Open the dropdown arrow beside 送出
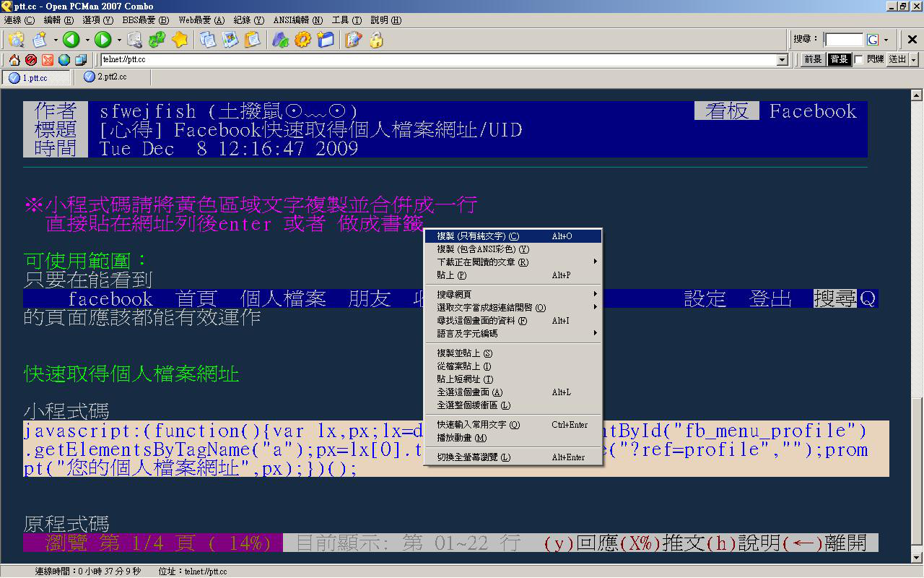This screenshot has height=578, width=924. coord(914,59)
